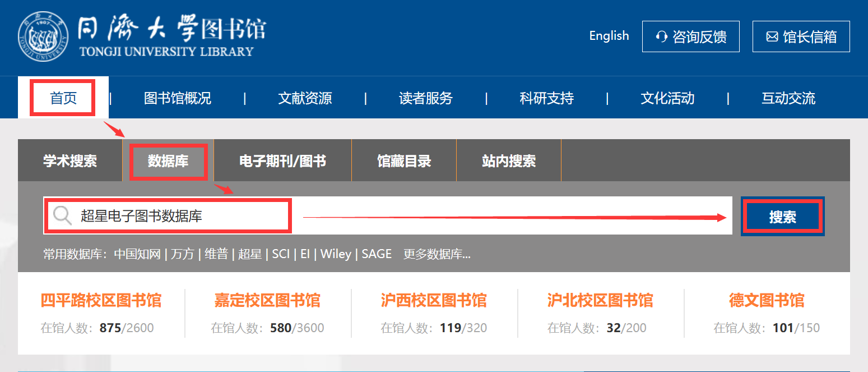
Task: Switch to 电子期刊/图书 tab
Action: 282,161
